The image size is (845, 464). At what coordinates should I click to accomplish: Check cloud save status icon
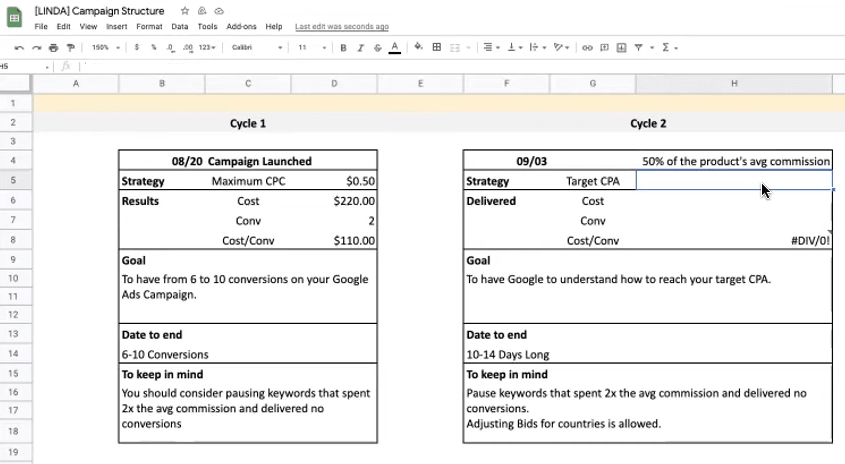click(219, 11)
